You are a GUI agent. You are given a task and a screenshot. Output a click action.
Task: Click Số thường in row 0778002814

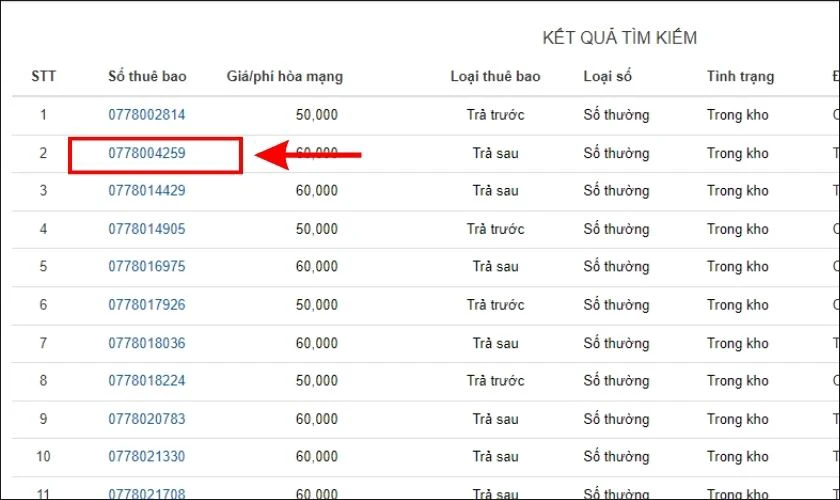pos(617,115)
